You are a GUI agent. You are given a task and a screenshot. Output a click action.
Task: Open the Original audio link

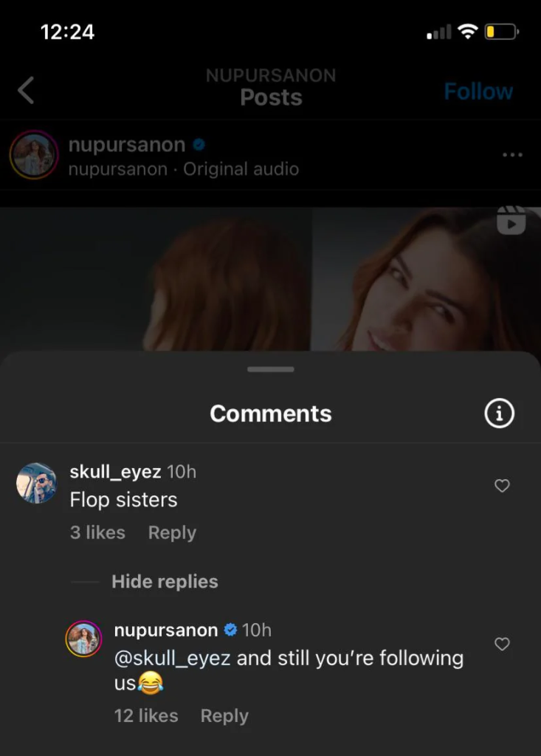[241, 169]
